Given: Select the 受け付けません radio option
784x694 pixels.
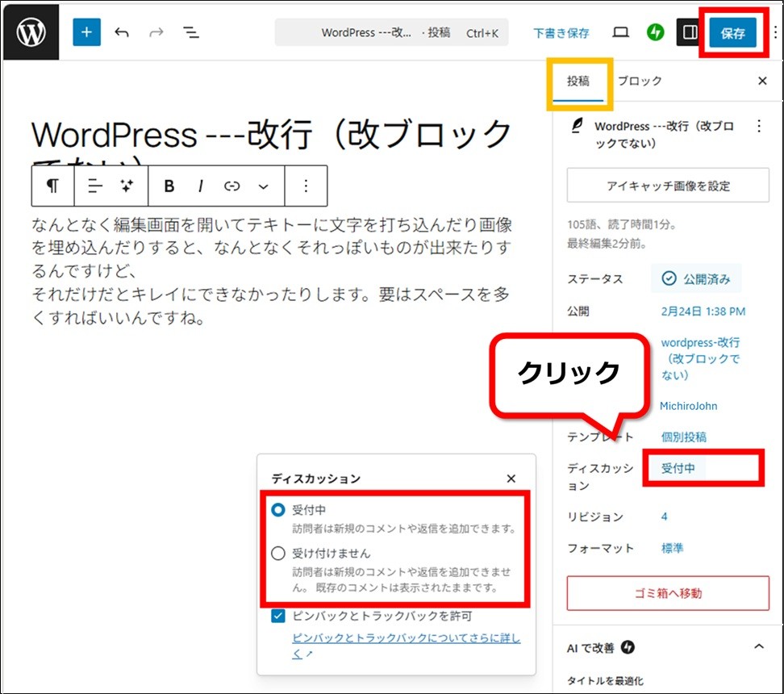Looking at the screenshot, I should (x=278, y=554).
